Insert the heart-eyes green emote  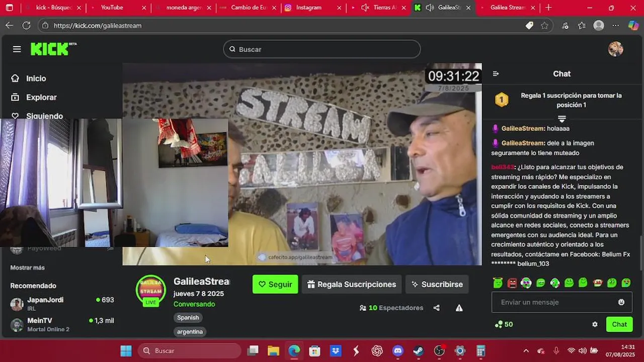[626, 283]
